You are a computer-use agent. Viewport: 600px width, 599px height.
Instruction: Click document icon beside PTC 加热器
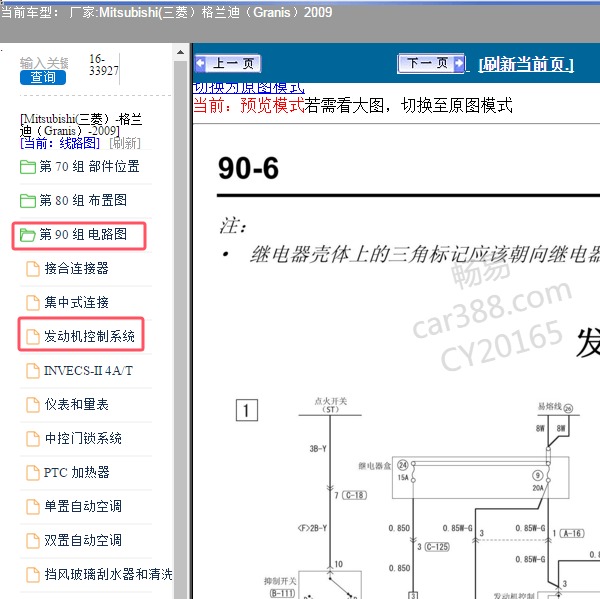(33, 473)
